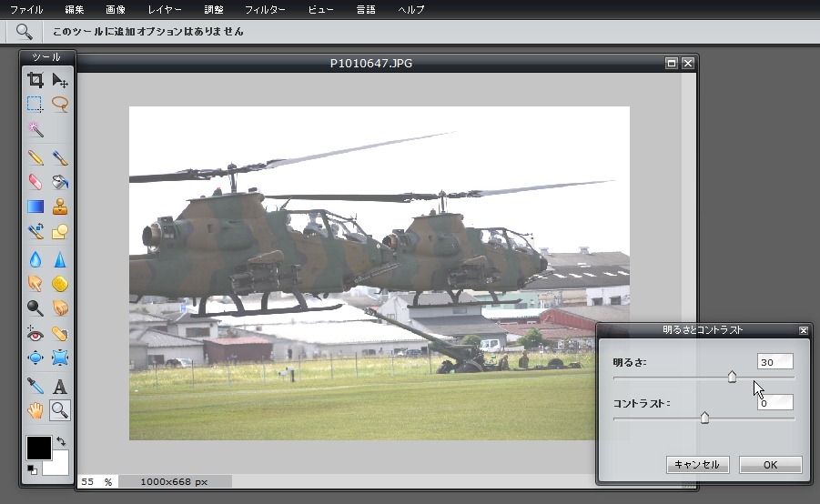Select the Crop tool
This screenshot has width=820, height=504.
coord(35,80)
